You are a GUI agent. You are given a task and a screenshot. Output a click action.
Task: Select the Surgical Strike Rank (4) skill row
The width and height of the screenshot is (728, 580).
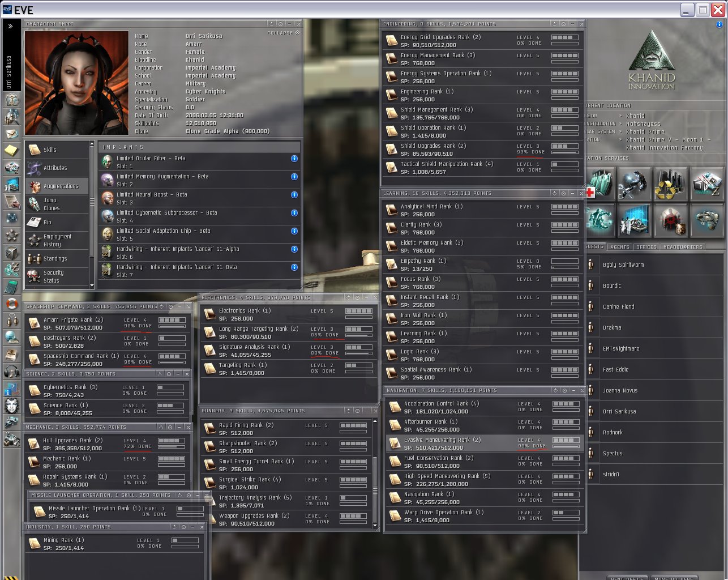(286, 483)
